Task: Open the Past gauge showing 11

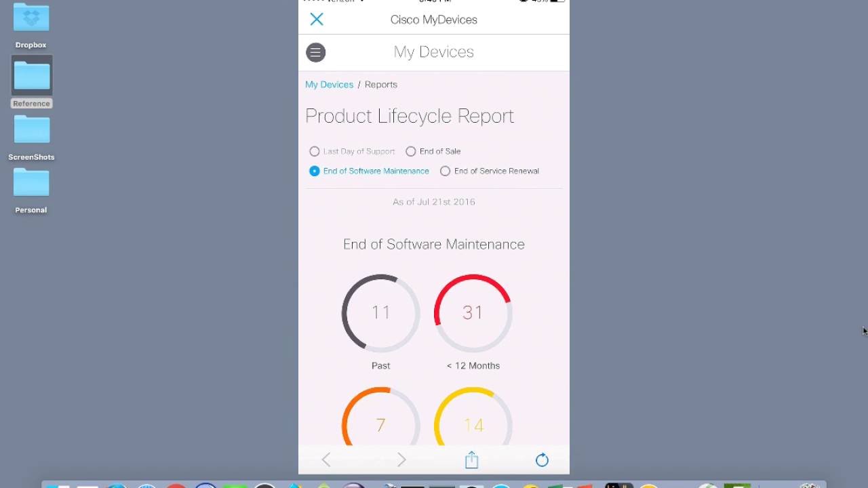Action: click(x=380, y=312)
